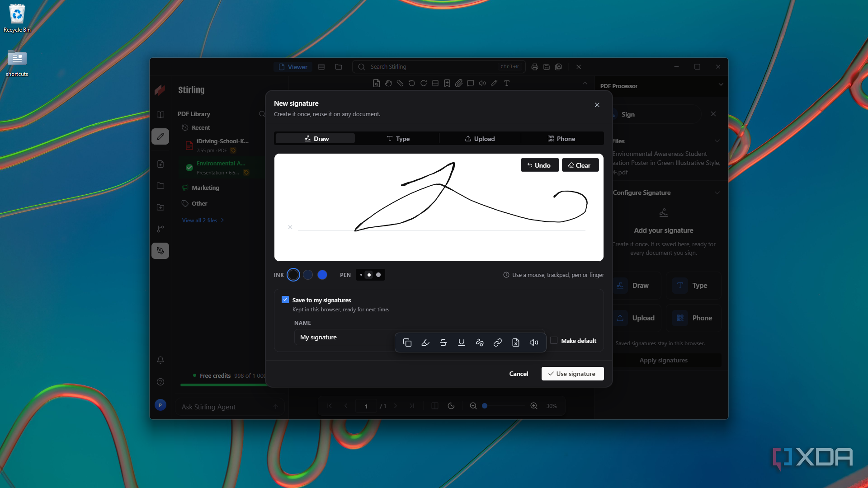Open the help question mark icon
868x488 pixels.
tap(160, 382)
